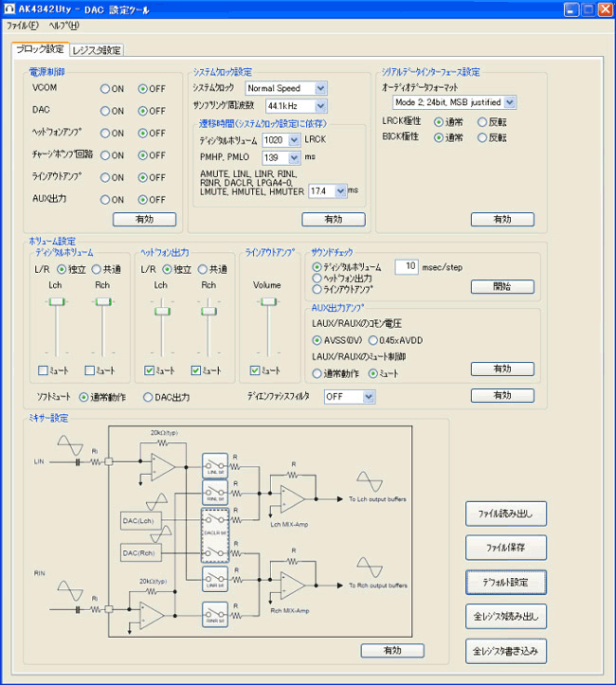616x685 pixels.
Task: Start sound check with 開始 button
Action: 502,286
